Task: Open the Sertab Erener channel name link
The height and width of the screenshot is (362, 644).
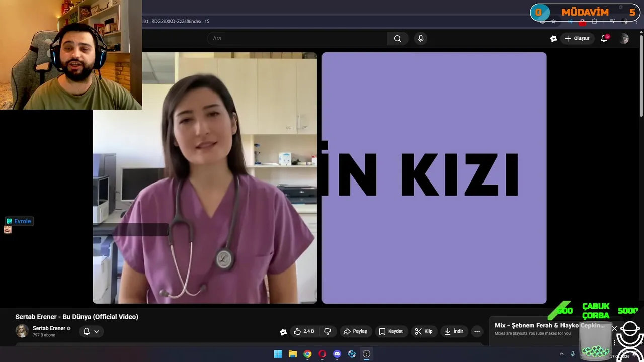Action: (x=49, y=328)
